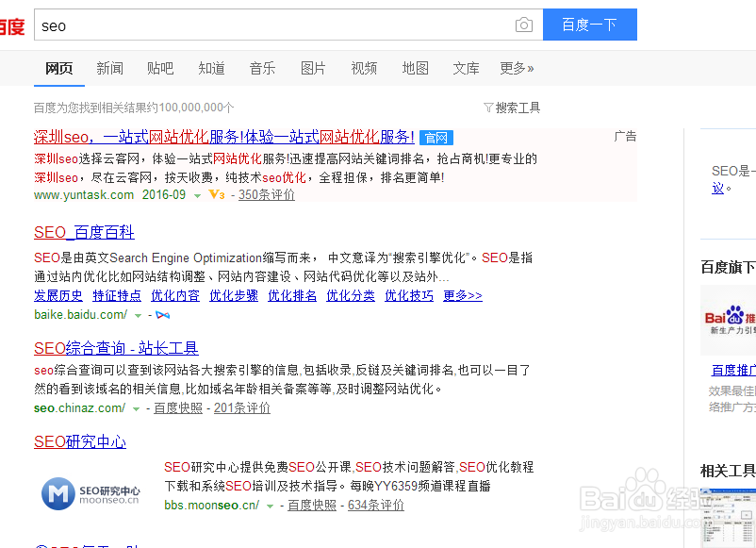This screenshot has height=548, width=756.
Task: Click the baike.baidu.com/ URL
Action: [x=80, y=315]
